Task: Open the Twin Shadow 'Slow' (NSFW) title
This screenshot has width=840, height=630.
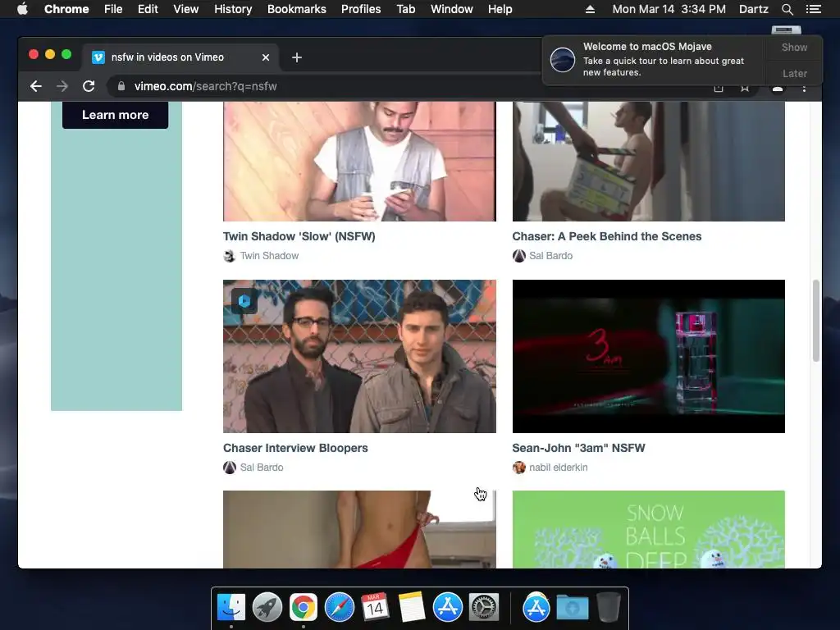Action: point(299,236)
